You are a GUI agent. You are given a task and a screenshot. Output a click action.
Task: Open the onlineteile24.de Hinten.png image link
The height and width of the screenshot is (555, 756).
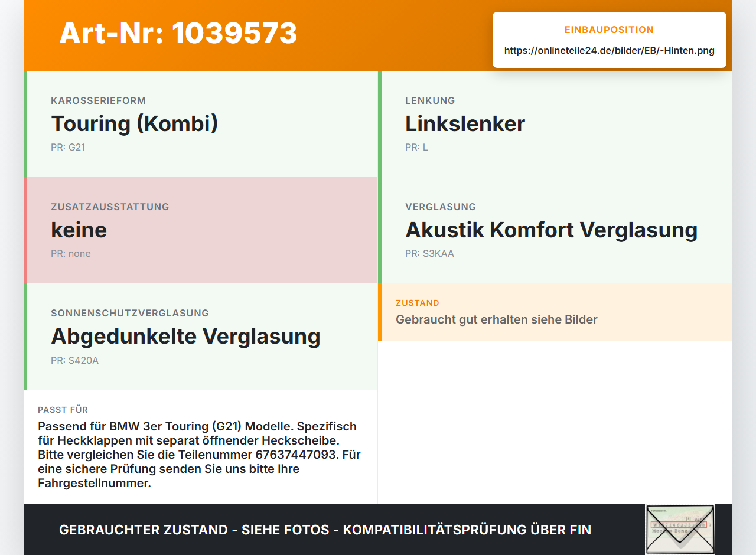(610, 51)
